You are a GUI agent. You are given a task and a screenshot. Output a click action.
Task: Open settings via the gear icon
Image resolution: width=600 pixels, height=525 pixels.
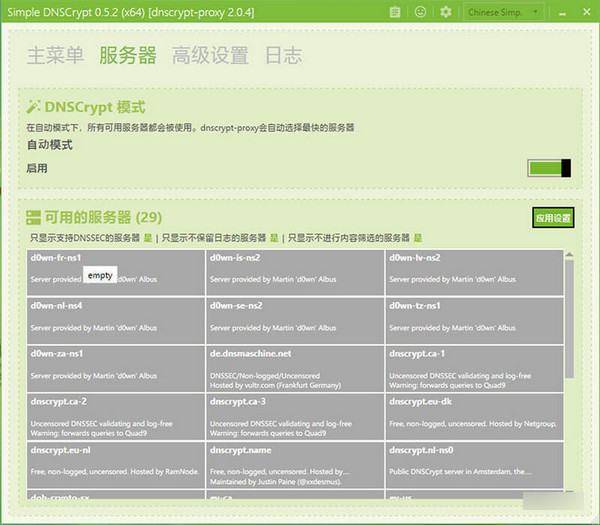(x=446, y=12)
